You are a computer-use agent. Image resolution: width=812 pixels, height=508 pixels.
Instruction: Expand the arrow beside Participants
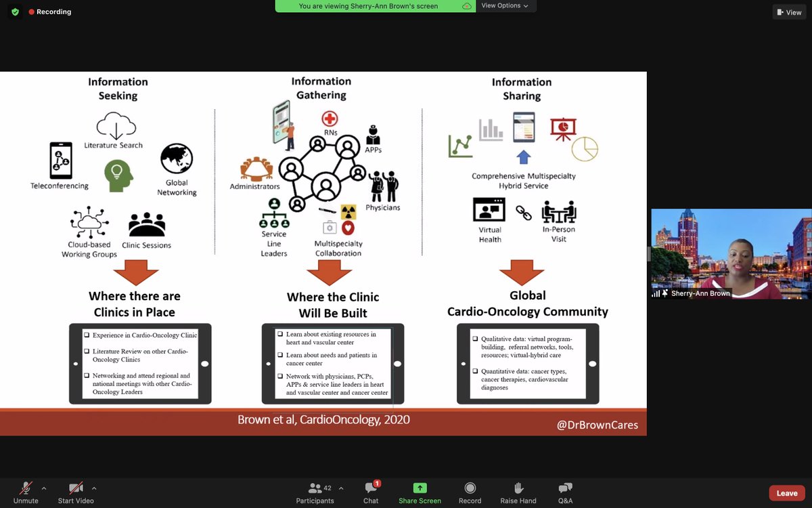[x=340, y=488]
